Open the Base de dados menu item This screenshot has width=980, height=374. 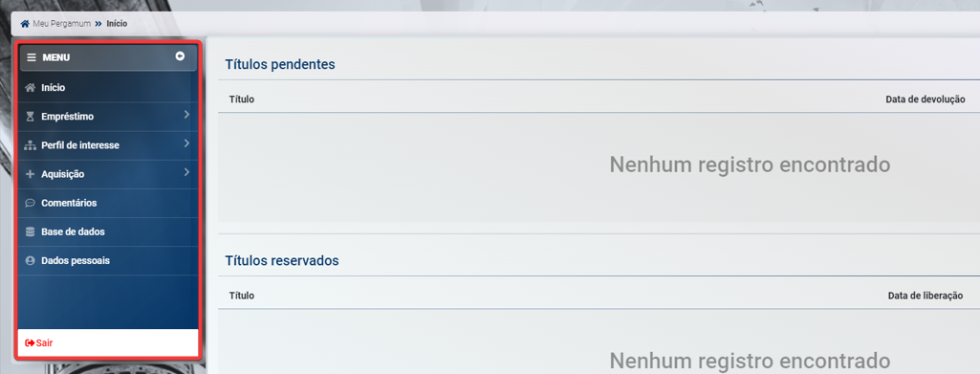click(108, 232)
